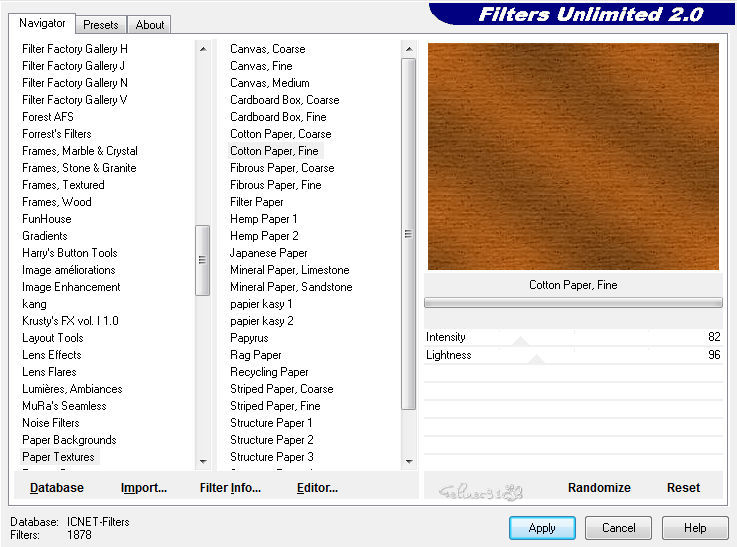Image resolution: width=737 pixels, height=547 pixels.
Task: Select Frames, Textured category
Action: point(63,185)
